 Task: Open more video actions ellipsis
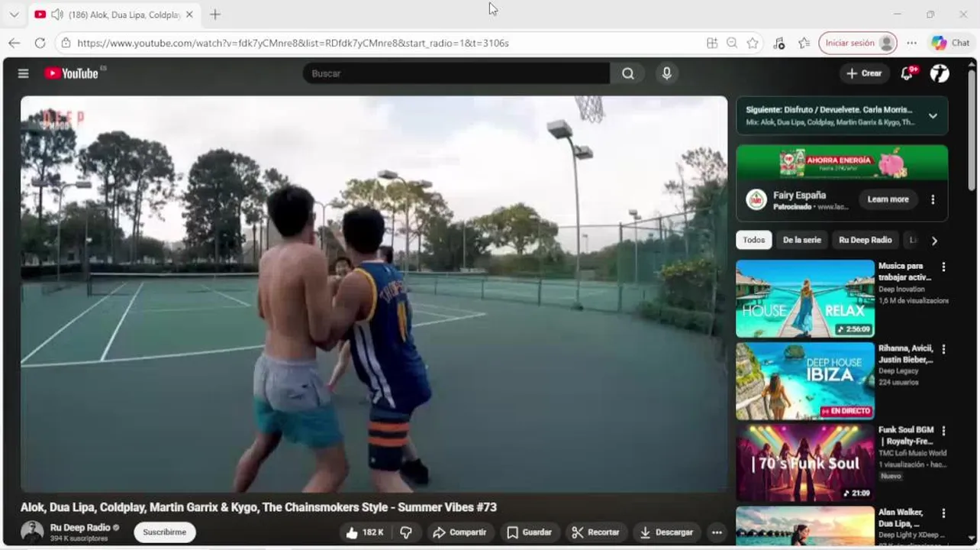(717, 532)
